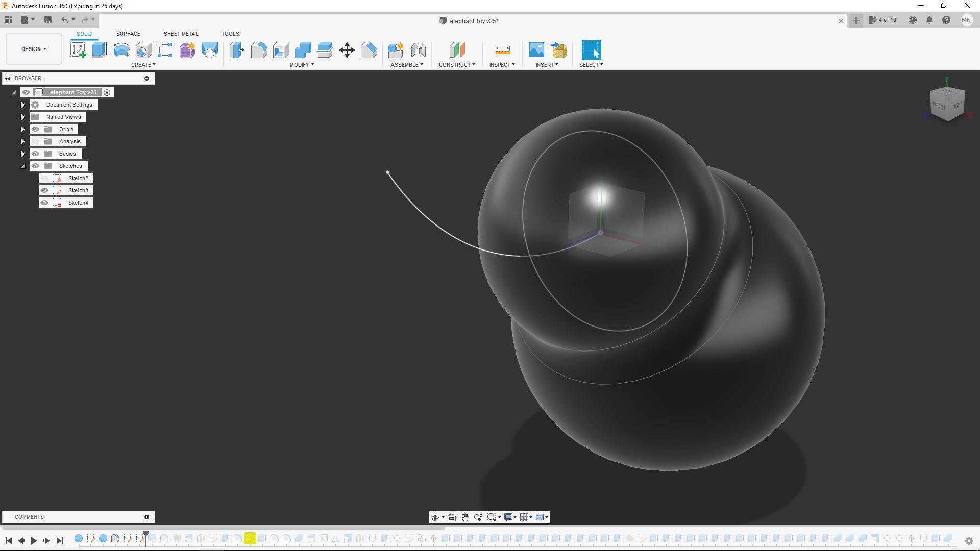Open the Move/Copy tool
Image resolution: width=980 pixels, height=551 pixels.
point(347,50)
